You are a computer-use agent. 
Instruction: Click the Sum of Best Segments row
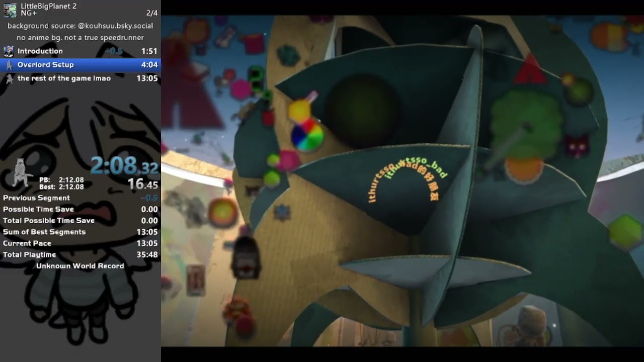click(x=80, y=232)
